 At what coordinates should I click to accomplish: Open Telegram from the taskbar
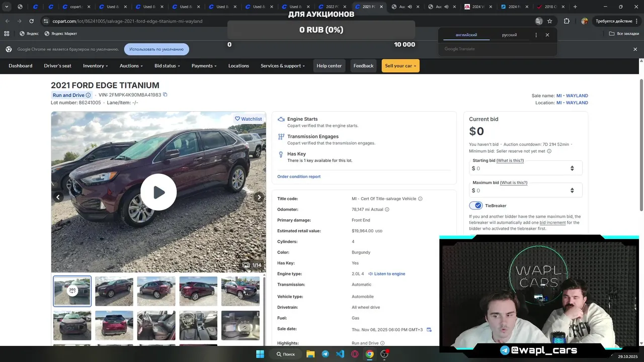tap(325, 354)
